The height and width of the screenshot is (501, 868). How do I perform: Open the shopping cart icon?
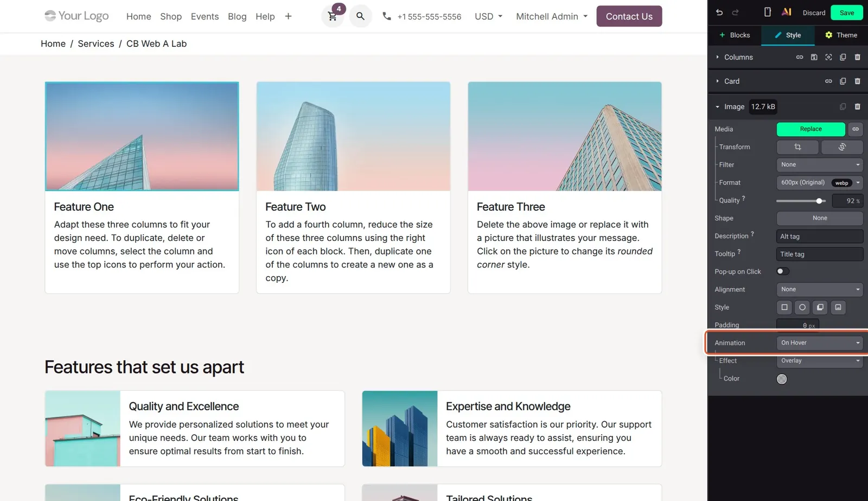(x=332, y=16)
